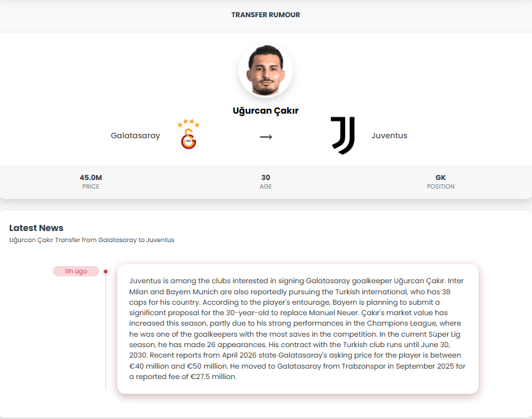
Task: Click the Uğurcan Çakır player photo
Action: [x=265, y=70]
